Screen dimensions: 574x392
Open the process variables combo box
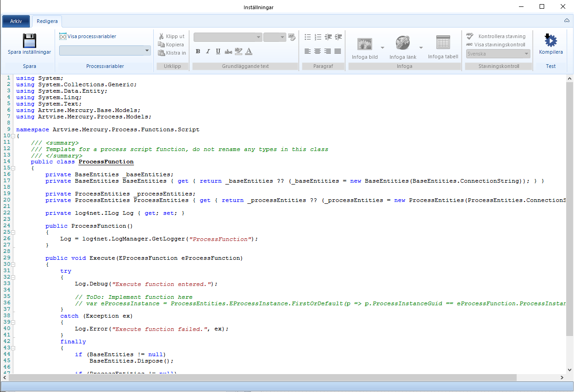click(105, 50)
